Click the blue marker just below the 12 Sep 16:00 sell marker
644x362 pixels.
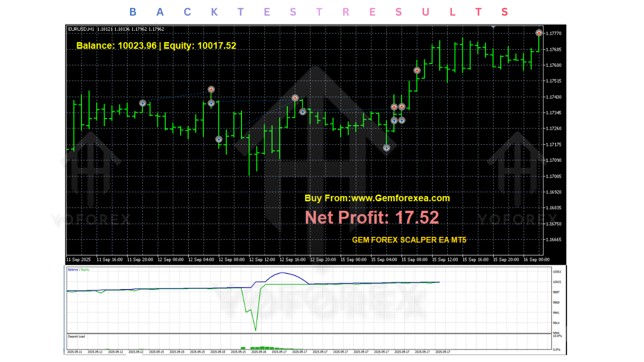tap(302, 112)
